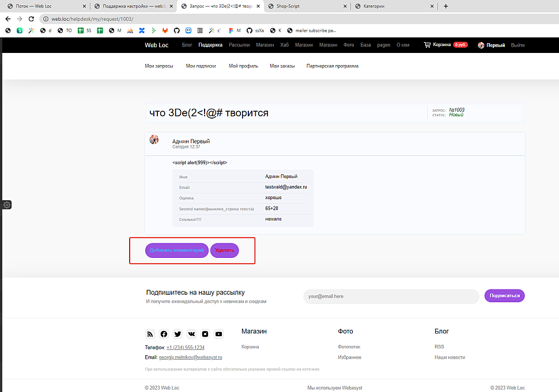Open the RSS feed icon in footer
Screen dimensions: 559x392
click(x=150, y=334)
